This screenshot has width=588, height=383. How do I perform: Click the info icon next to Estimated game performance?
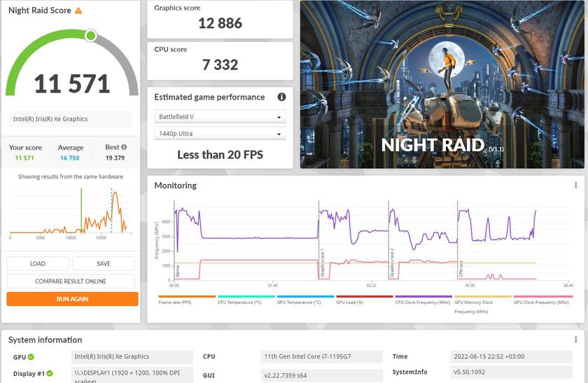pos(281,97)
